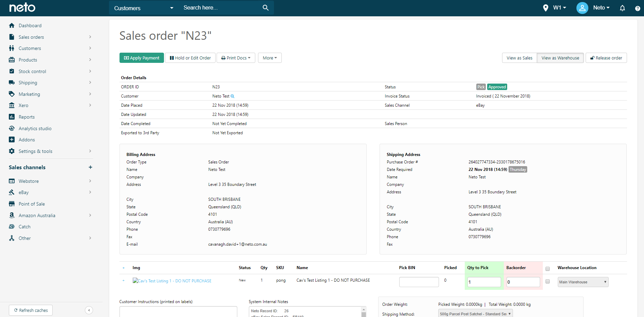Click the Sales orders document icon
The width and height of the screenshot is (644, 317).
tap(12, 37)
